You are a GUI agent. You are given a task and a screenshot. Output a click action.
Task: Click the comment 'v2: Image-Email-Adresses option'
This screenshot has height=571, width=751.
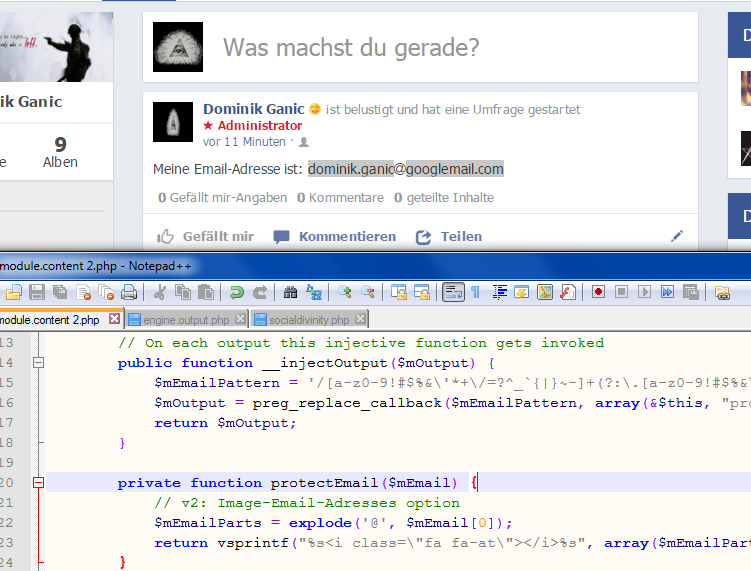click(x=307, y=503)
